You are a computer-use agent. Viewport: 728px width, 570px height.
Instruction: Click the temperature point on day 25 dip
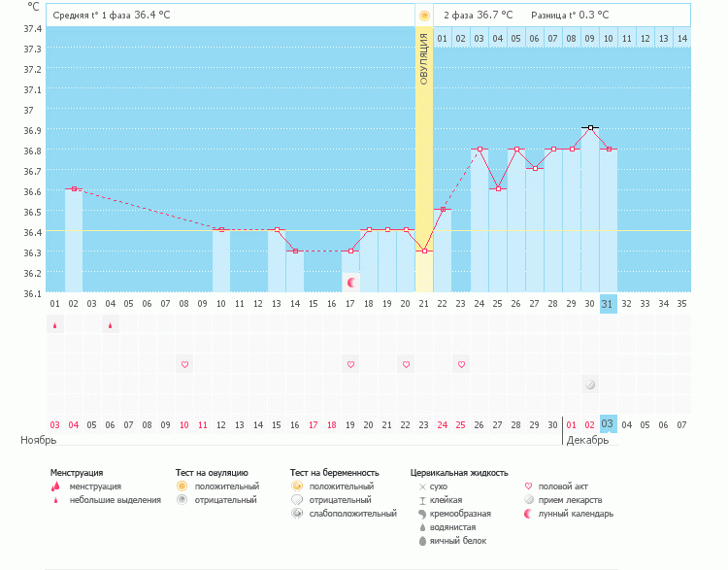[x=498, y=189]
